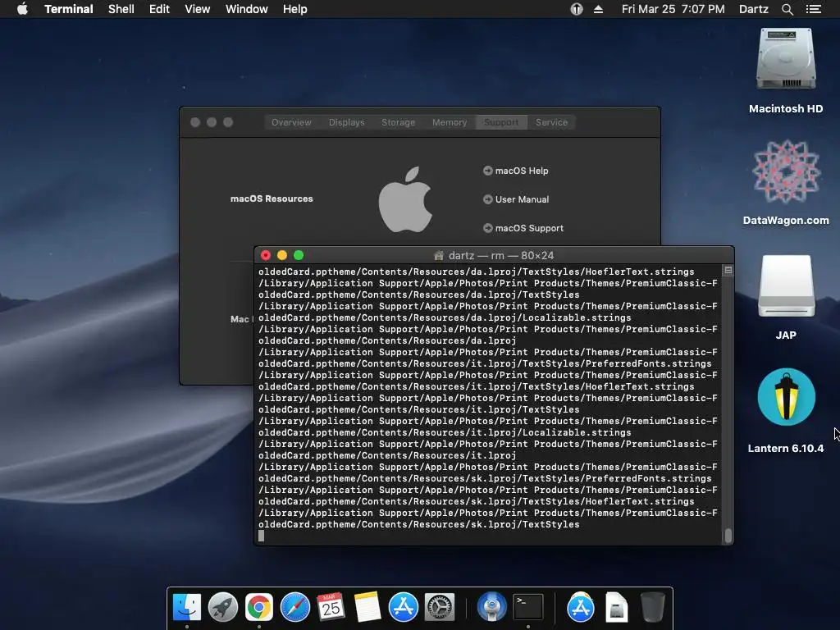Open the Apple menu
This screenshot has width=840, height=630.
click(x=22, y=9)
